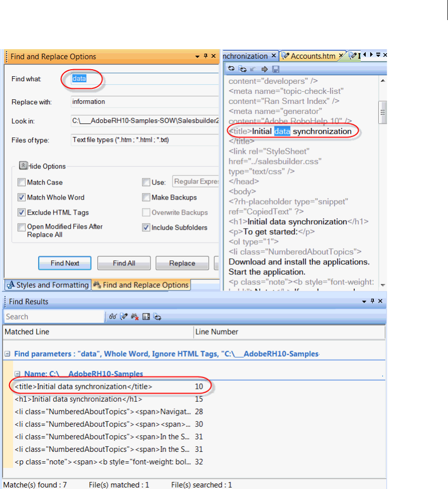Click the Replace button
The image size is (448, 489).
(182, 263)
